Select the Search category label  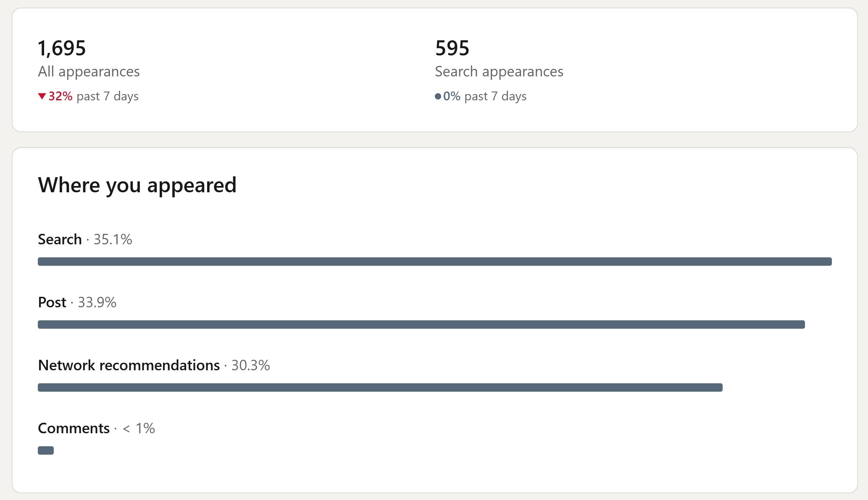[x=60, y=239]
